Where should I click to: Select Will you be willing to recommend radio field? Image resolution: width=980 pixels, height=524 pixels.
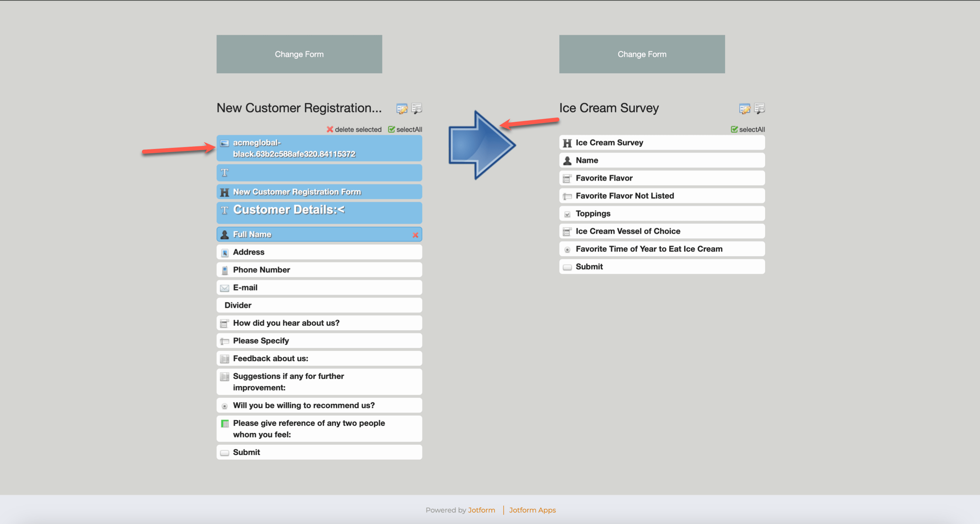(319, 405)
